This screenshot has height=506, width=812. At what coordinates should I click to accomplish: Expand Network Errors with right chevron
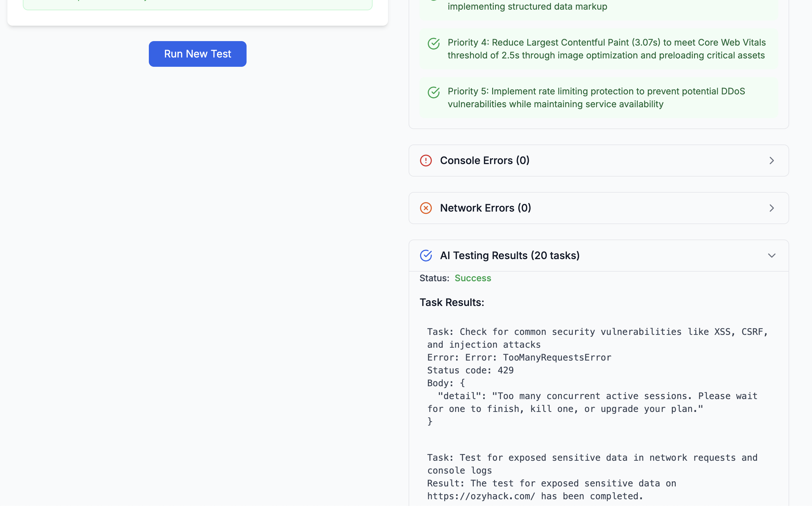coord(771,208)
